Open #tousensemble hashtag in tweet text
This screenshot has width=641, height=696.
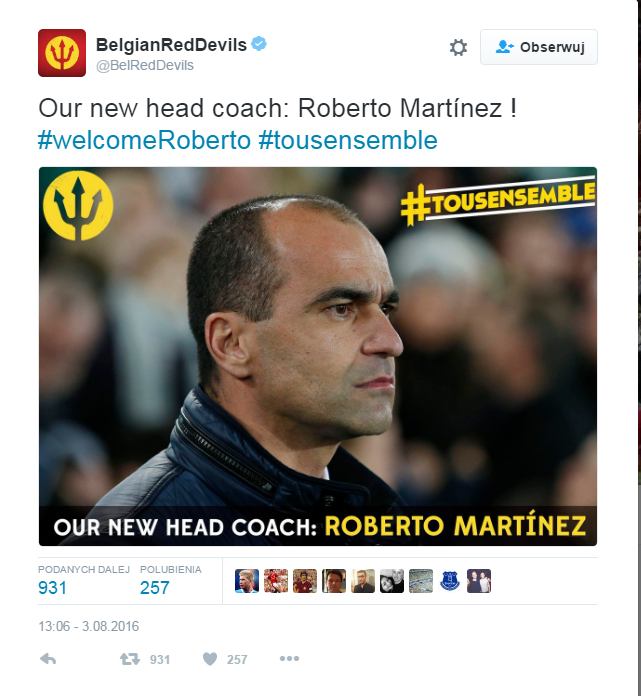[x=348, y=140]
